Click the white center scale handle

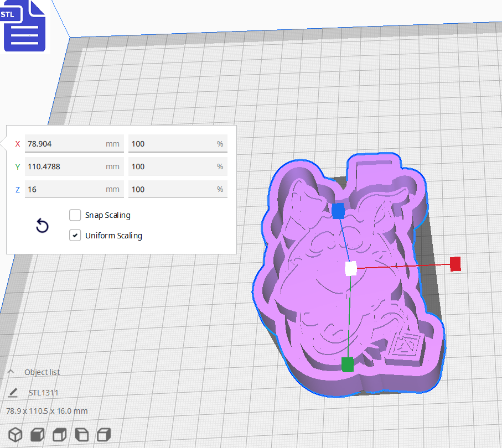(351, 269)
